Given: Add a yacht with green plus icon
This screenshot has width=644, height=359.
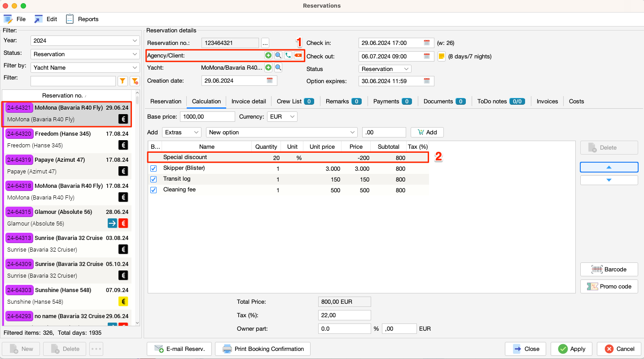Looking at the screenshot, I should pyautogui.click(x=268, y=68).
